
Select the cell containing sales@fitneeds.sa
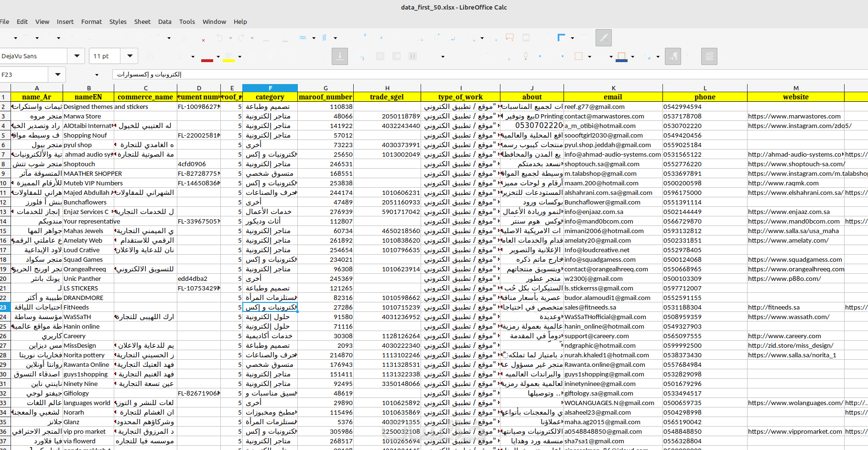pyautogui.click(x=613, y=307)
